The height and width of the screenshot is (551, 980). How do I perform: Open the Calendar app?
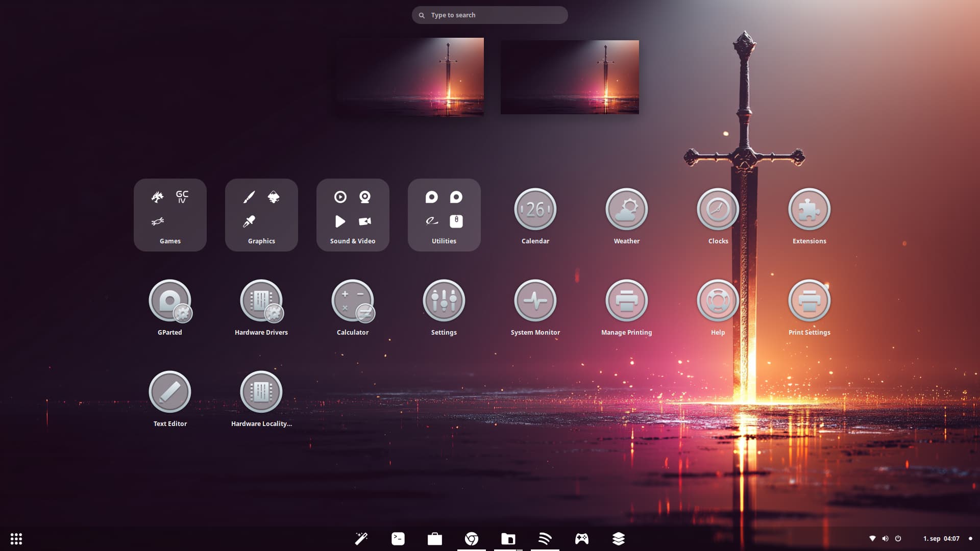click(535, 210)
